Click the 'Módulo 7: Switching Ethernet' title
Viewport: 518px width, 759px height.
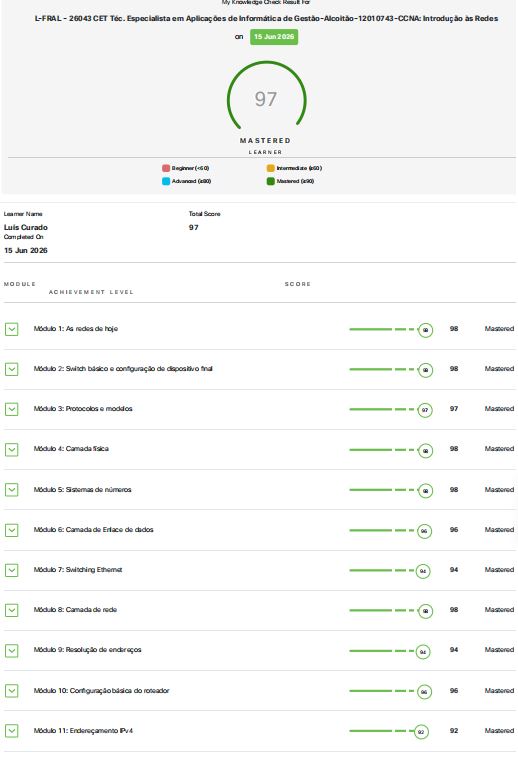[78, 570]
